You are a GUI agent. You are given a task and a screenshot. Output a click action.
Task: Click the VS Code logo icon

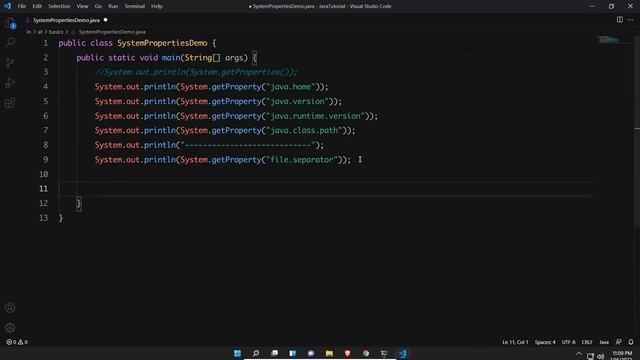coord(7,6)
